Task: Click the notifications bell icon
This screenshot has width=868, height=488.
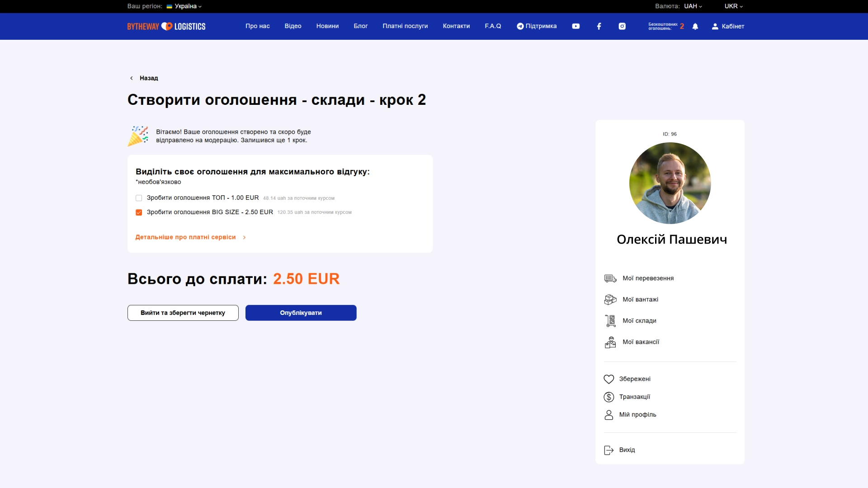Action: click(695, 26)
